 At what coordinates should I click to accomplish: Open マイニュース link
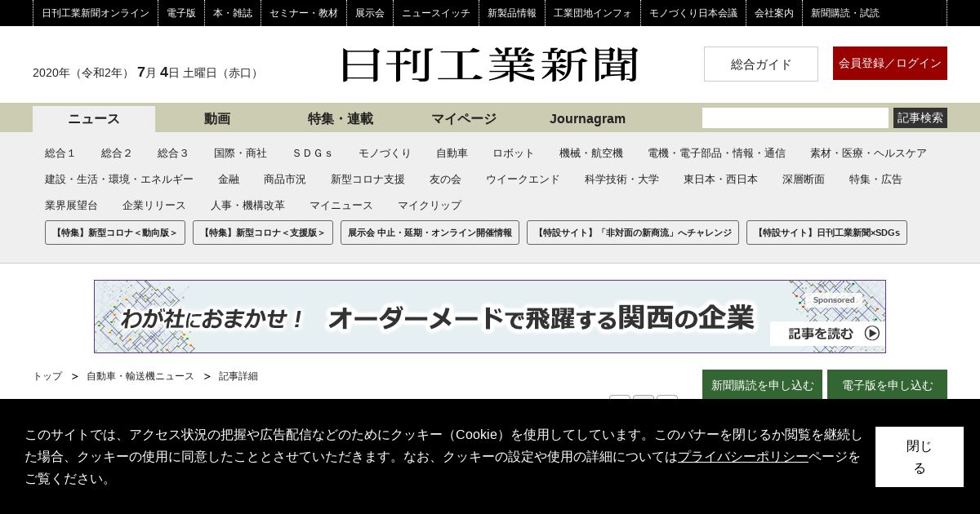[341, 206]
